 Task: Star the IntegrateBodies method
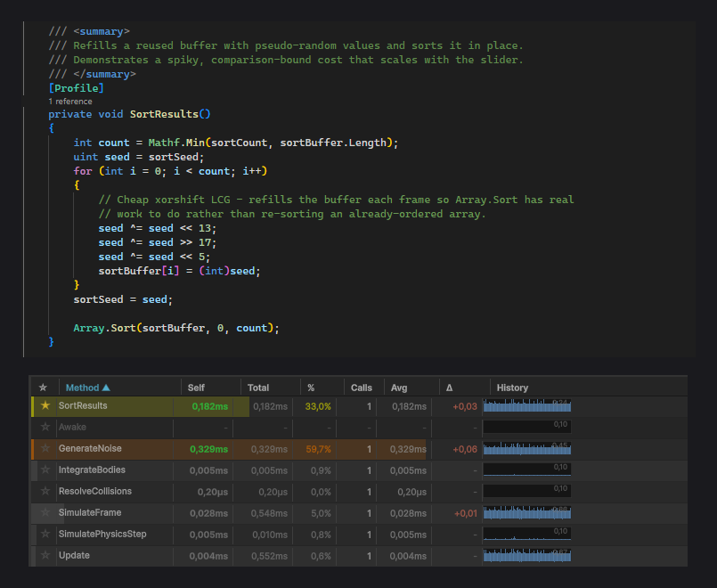[45, 470]
